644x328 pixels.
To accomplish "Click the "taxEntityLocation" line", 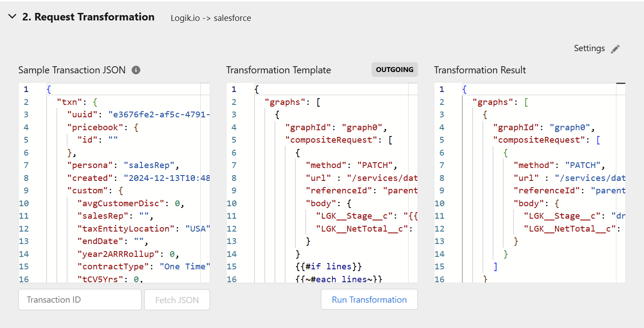I will (143, 229).
